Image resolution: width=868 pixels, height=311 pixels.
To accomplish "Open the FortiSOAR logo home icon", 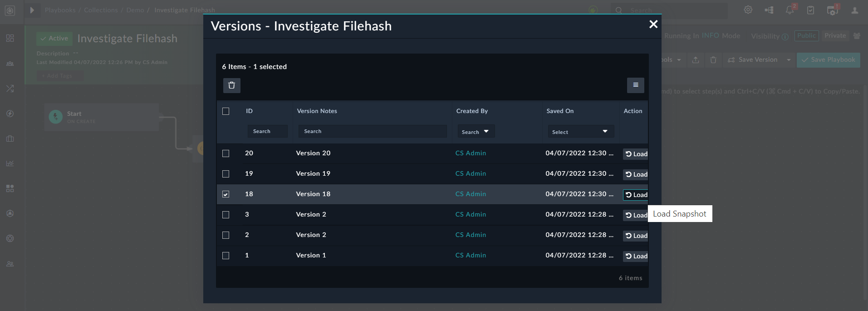I will coord(10,10).
